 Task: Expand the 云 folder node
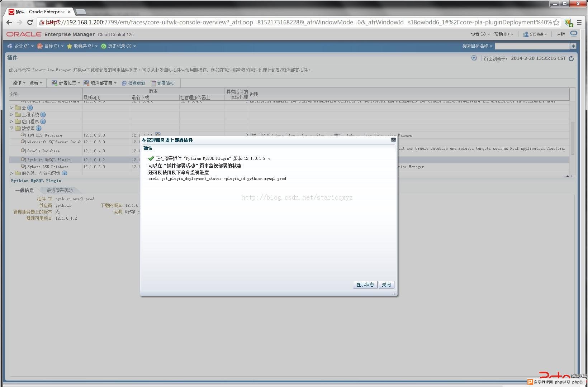[x=12, y=107]
